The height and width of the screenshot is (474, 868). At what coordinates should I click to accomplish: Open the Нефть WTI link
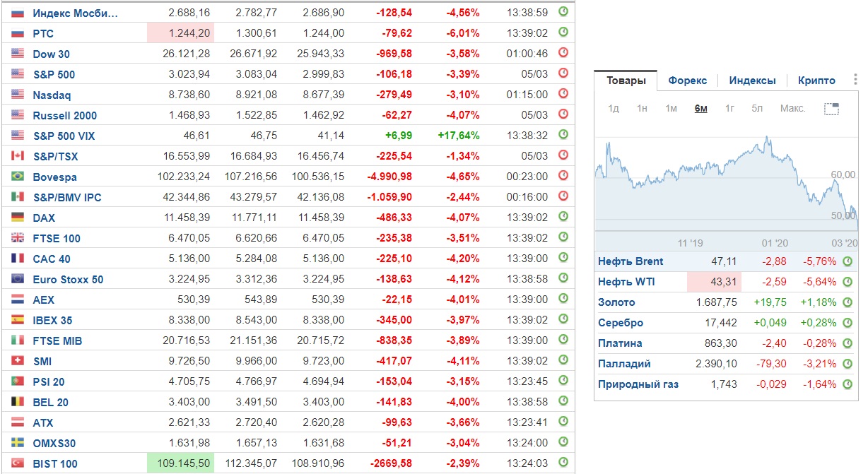(x=626, y=281)
